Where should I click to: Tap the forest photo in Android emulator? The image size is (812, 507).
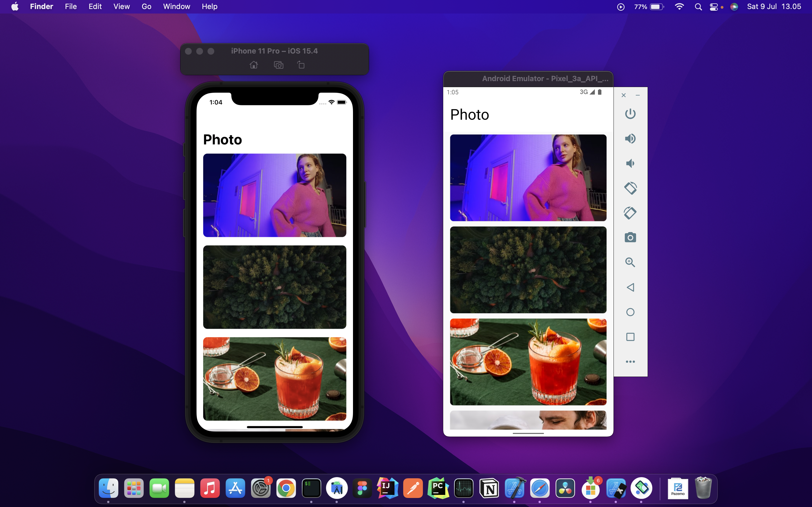click(x=528, y=270)
